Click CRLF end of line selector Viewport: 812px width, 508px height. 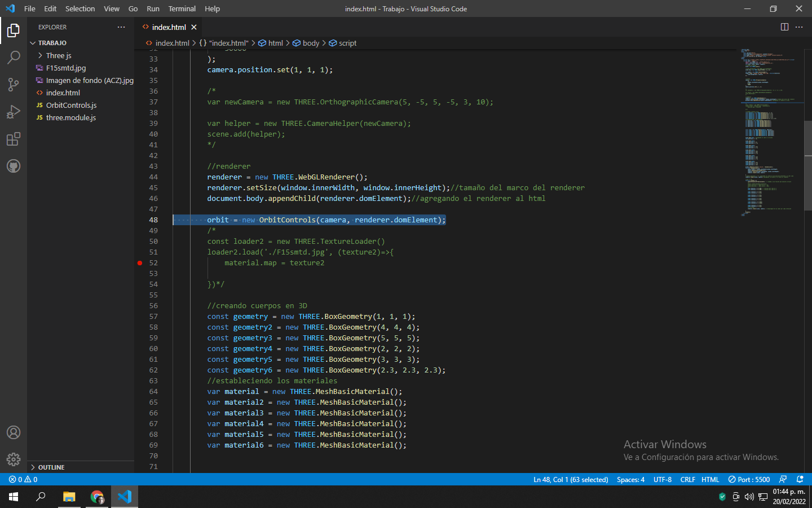pos(687,479)
